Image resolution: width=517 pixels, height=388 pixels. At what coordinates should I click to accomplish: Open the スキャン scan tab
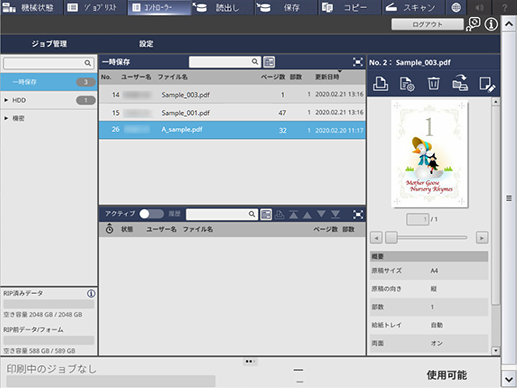(414, 7)
